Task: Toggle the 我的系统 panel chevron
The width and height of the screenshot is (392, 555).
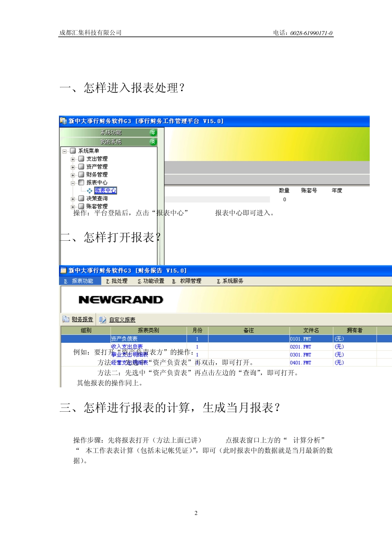Action: [x=153, y=142]
